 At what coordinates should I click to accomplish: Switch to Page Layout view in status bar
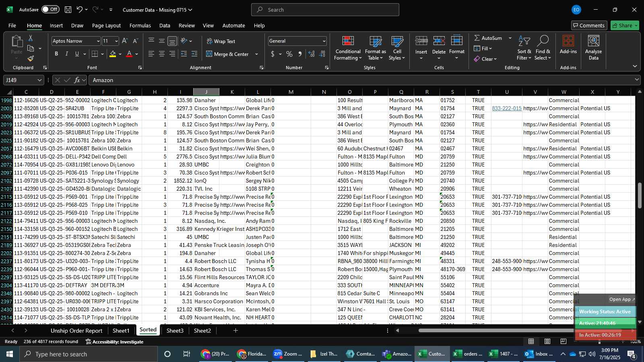coord(547,341)
